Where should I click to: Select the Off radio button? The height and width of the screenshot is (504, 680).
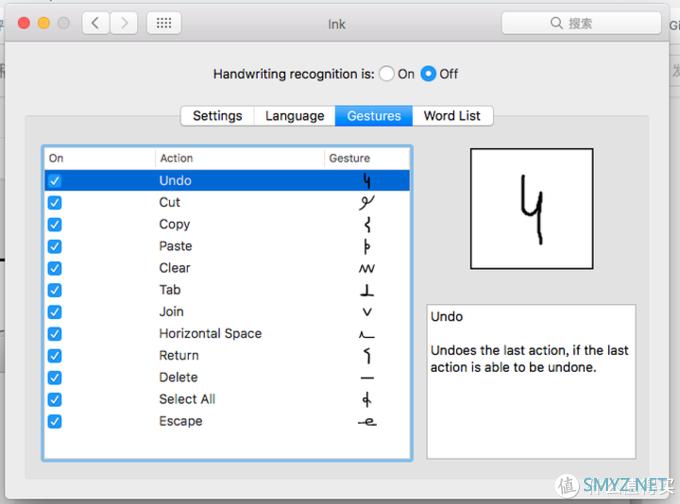coord(428,74)
